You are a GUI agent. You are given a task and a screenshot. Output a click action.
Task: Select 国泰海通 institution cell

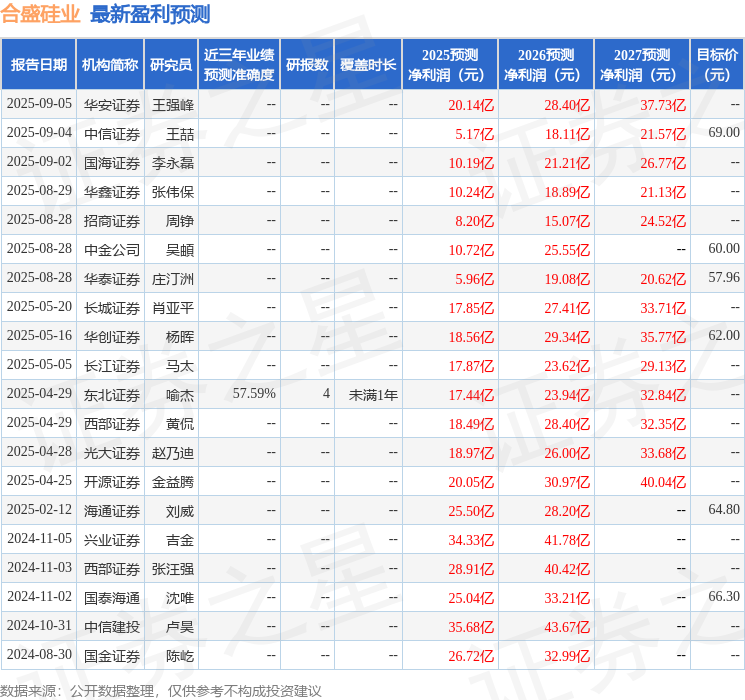112,598
